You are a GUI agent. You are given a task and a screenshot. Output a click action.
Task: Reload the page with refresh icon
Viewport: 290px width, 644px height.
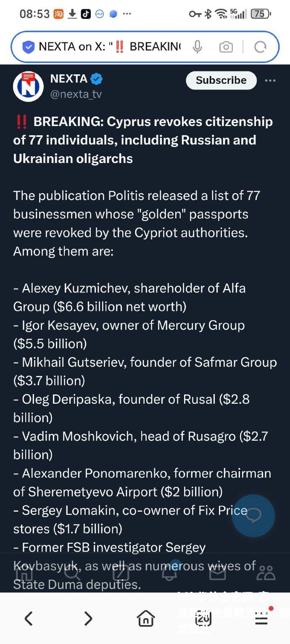(260, 47)
